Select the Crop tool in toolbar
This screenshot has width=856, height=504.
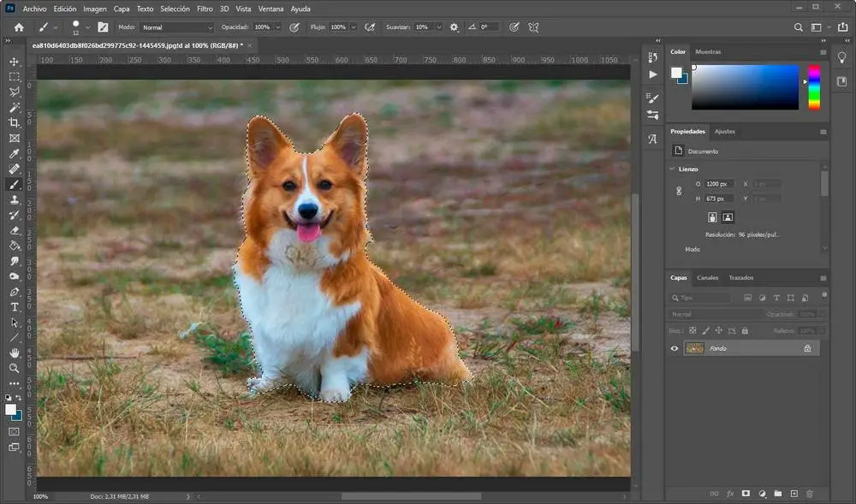15,122
